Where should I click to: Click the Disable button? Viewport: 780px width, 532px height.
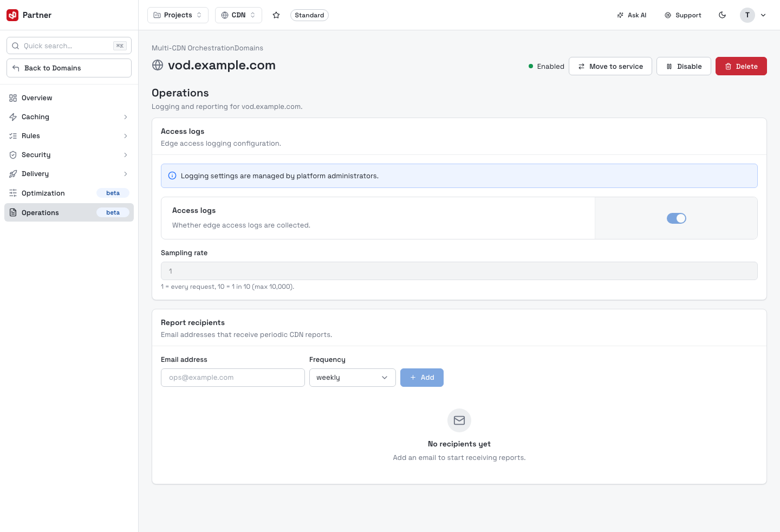pyautogui.click(x=684, y=66)
